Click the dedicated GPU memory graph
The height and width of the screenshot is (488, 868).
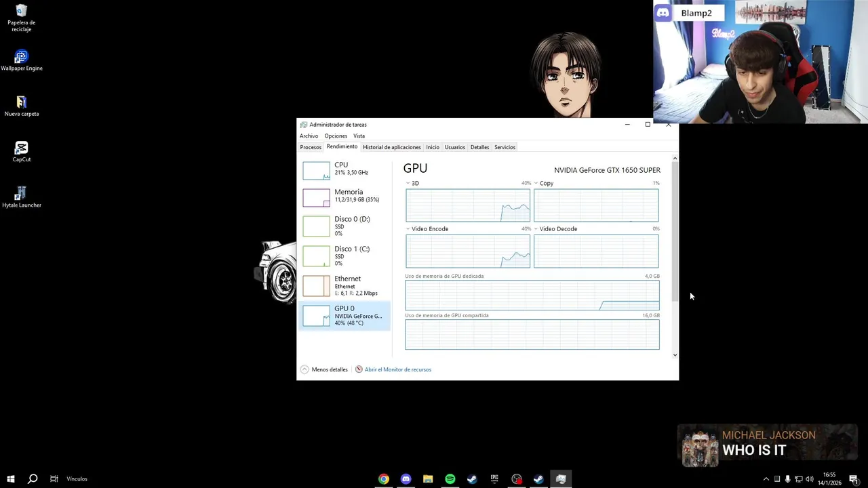click(532, 296)
